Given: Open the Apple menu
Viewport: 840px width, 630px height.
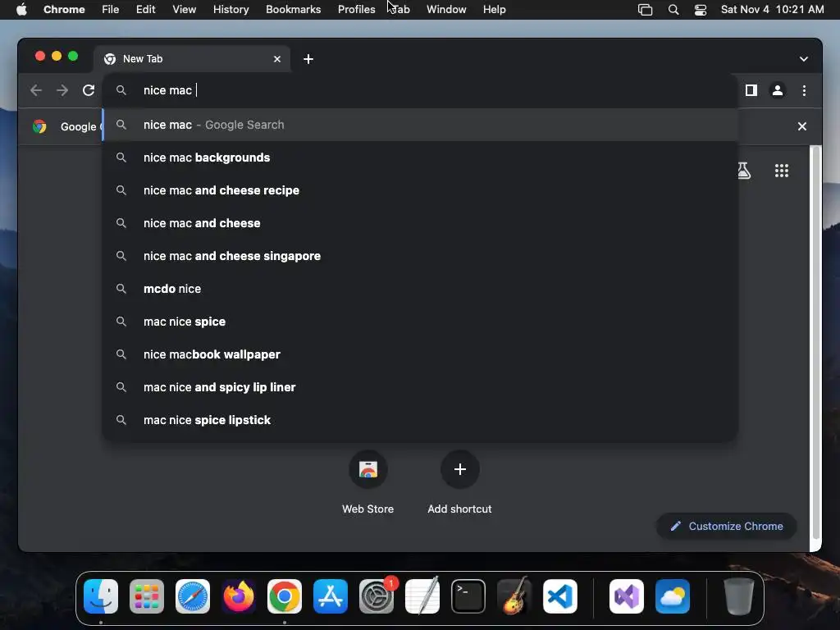Looking at the screenshot, I should [21, 9].
